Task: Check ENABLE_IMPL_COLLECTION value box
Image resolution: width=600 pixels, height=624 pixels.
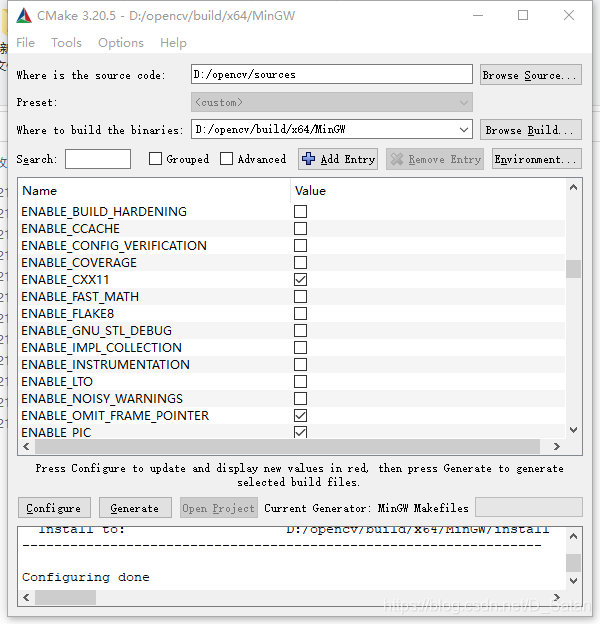Action: [300, 347]
